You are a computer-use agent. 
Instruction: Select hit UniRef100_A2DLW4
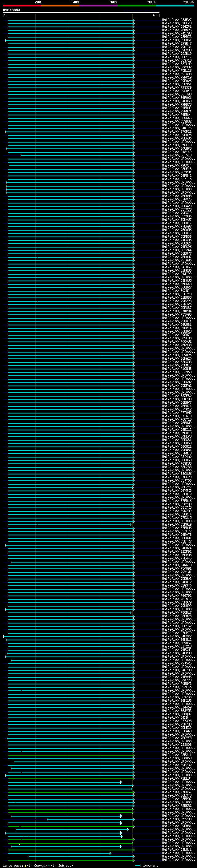point(177,779)
